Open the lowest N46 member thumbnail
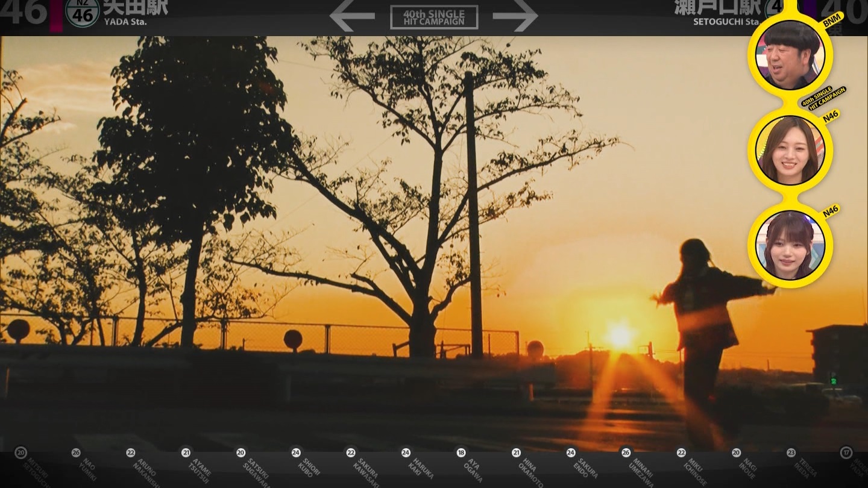 (x=790, y=245)
